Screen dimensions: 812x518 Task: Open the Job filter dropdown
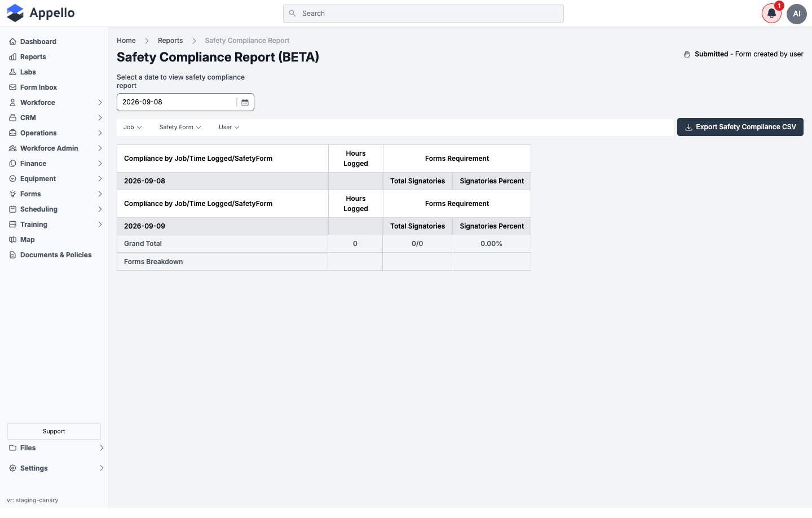(x=133, y=128)
